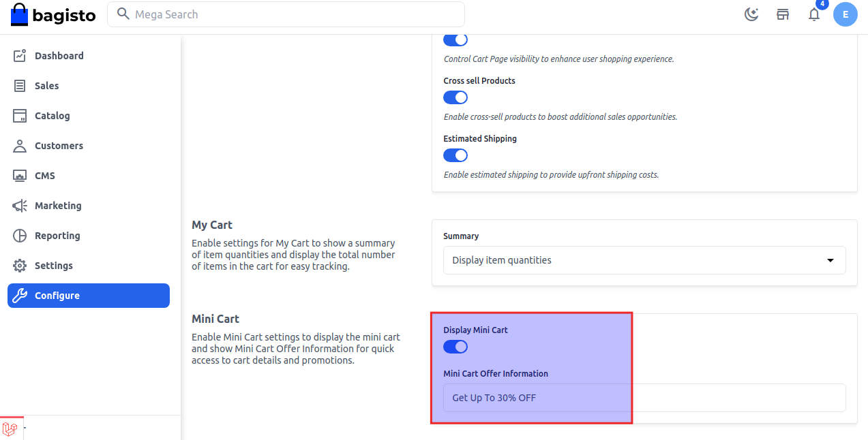Open the Sales menu
This screenshot has width=868, height=440.
[47, 86]
